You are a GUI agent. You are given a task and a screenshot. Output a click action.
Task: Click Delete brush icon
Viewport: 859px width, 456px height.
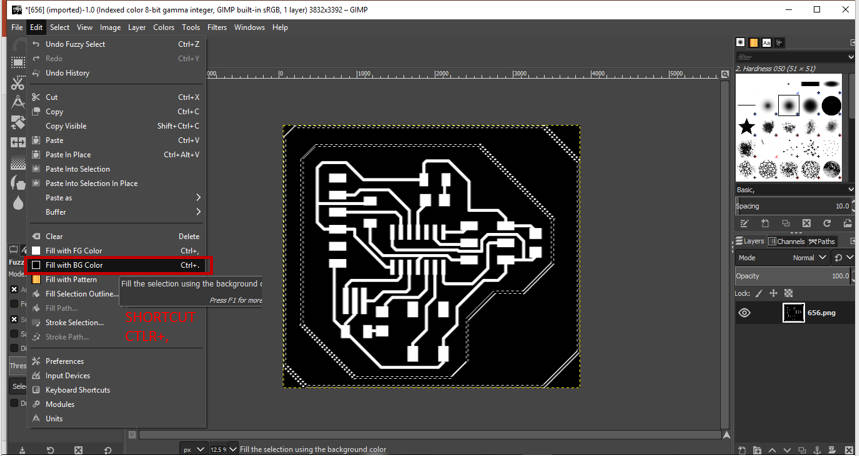pos(806,224)
